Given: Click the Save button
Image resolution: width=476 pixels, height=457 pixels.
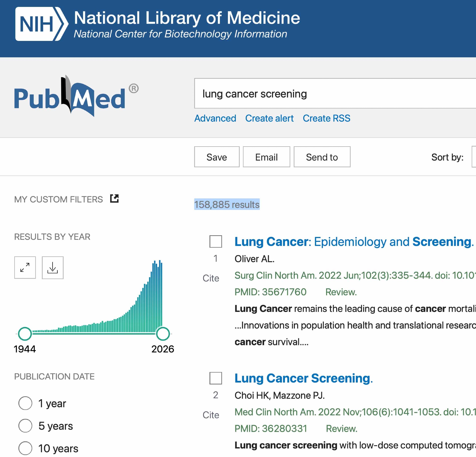Looking at the screenshot, I should (217, 157).
